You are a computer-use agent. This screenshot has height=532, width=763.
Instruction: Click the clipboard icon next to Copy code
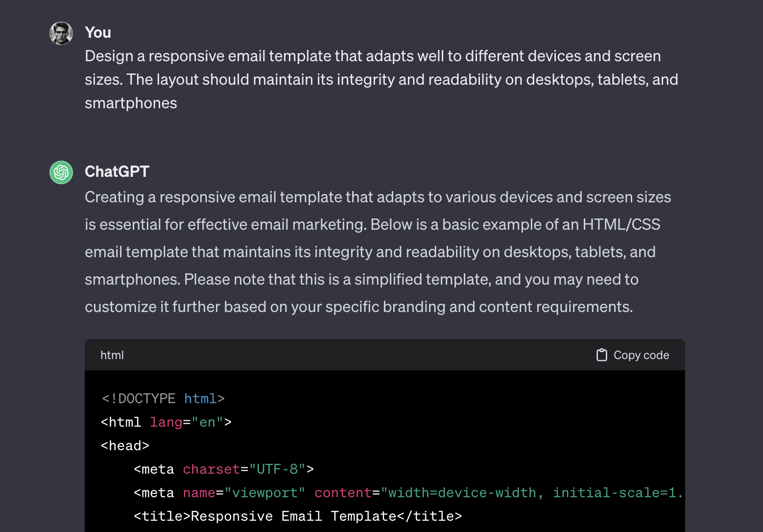(601, 355)
